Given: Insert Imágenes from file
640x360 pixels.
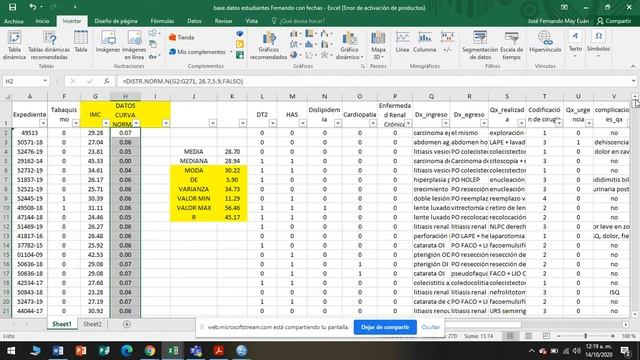Looking at the screenshot, I should pos(108,42).
